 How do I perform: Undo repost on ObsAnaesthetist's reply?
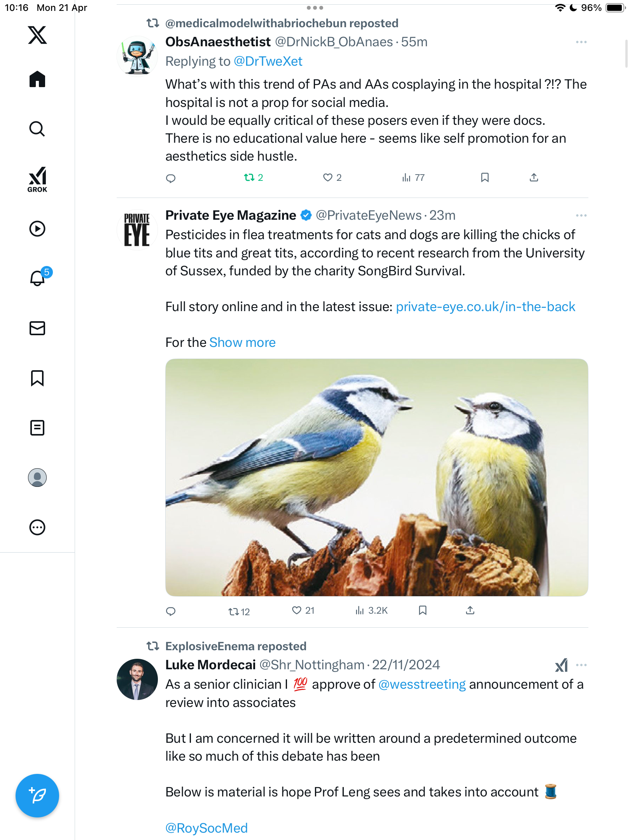253,178
